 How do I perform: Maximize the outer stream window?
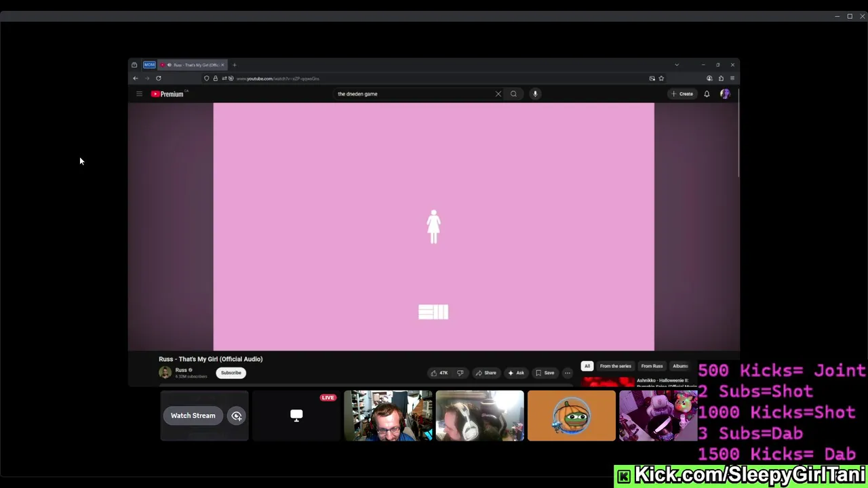(850, 16)
